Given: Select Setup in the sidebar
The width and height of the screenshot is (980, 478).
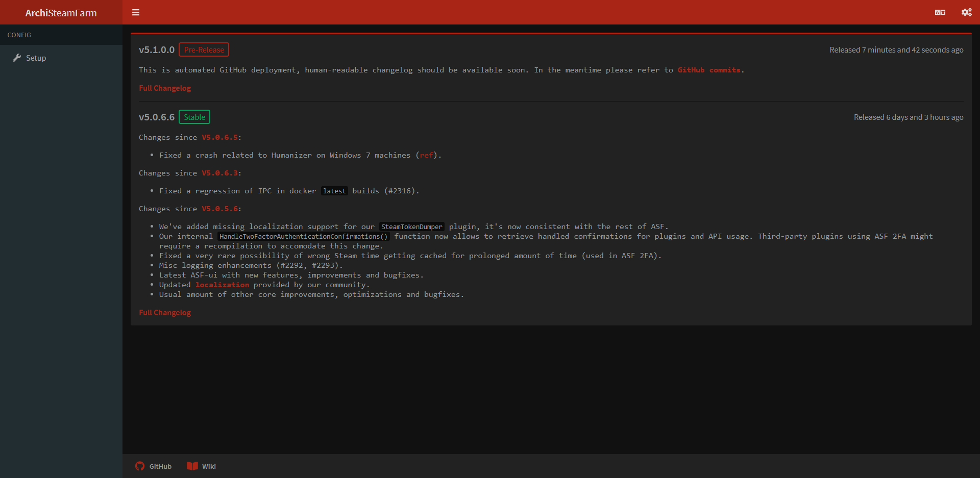Looking at the screenshot, I should 36,58.
